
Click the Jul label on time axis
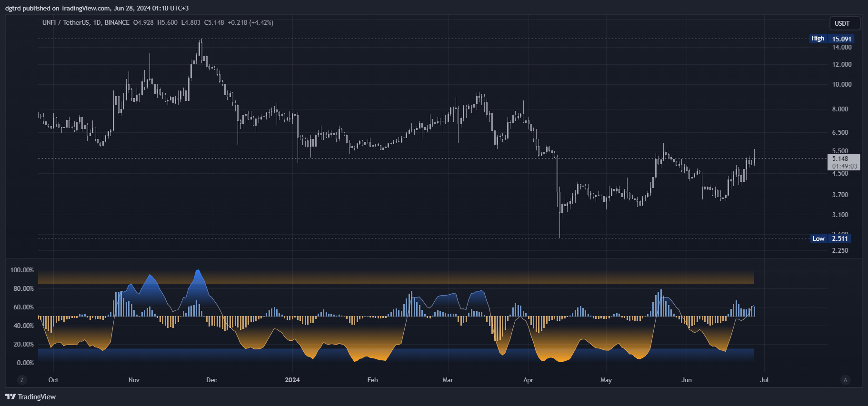(764, 380)
